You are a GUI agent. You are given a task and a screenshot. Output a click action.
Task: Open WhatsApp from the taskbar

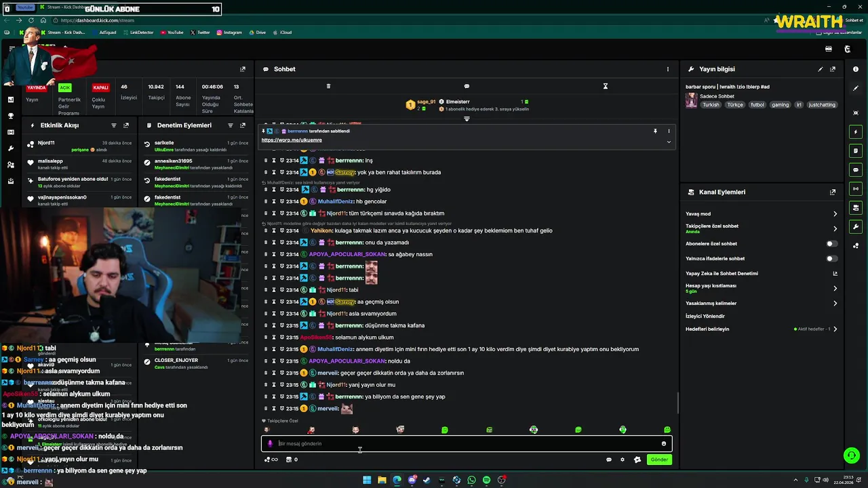(471, 480)
